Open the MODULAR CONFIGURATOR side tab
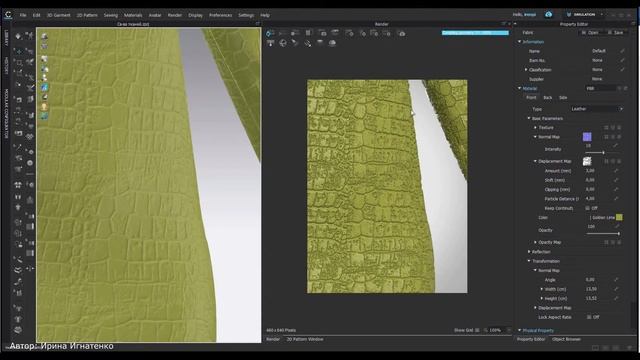The image size is (640, 360). tap(7, 113)
